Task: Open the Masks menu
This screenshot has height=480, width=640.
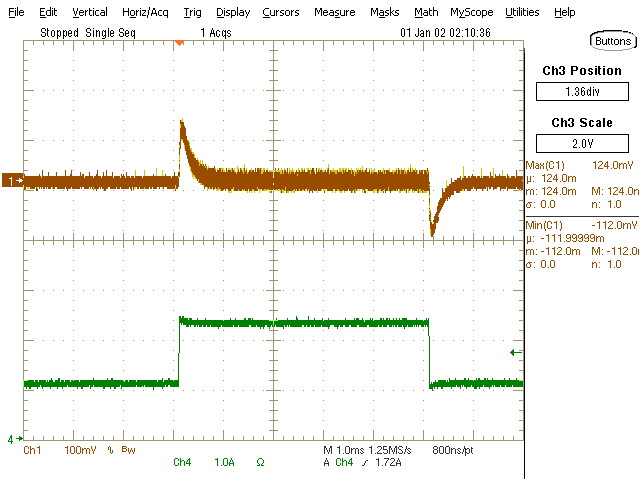Action: pos(384,13)
